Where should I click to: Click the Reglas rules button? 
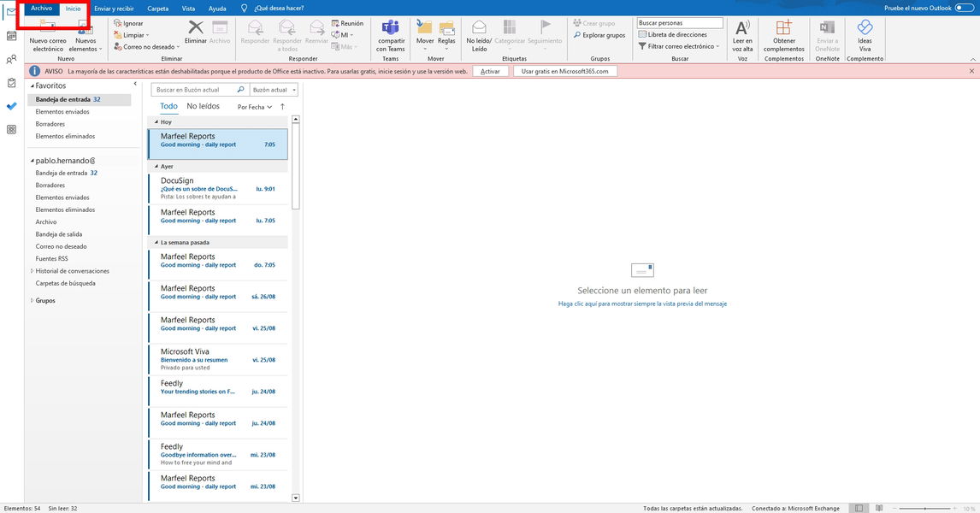(x=446, y=35)
